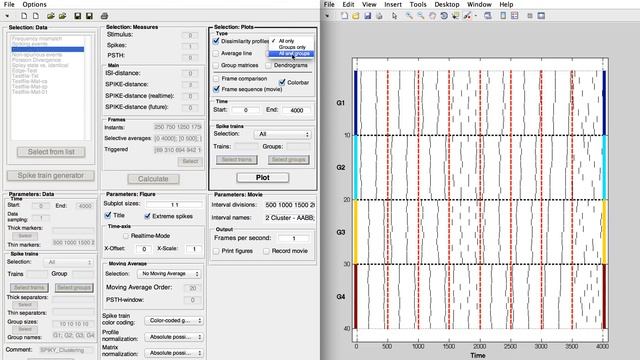The image size is (640, 360).
Task: Enable the Print figures checkbox
Action: click(x=216, y=251)
